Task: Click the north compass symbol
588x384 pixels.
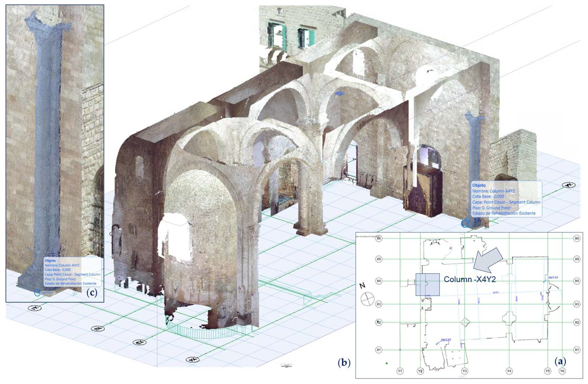Action: pos(367,299)
